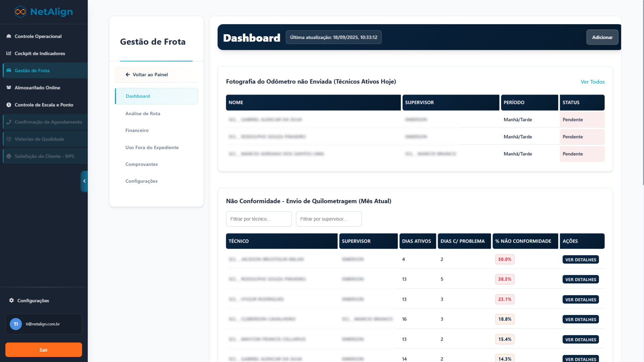The image size is (644, 362).
Task: Select the Financeiro submenu item
Action: click(137, 130)
